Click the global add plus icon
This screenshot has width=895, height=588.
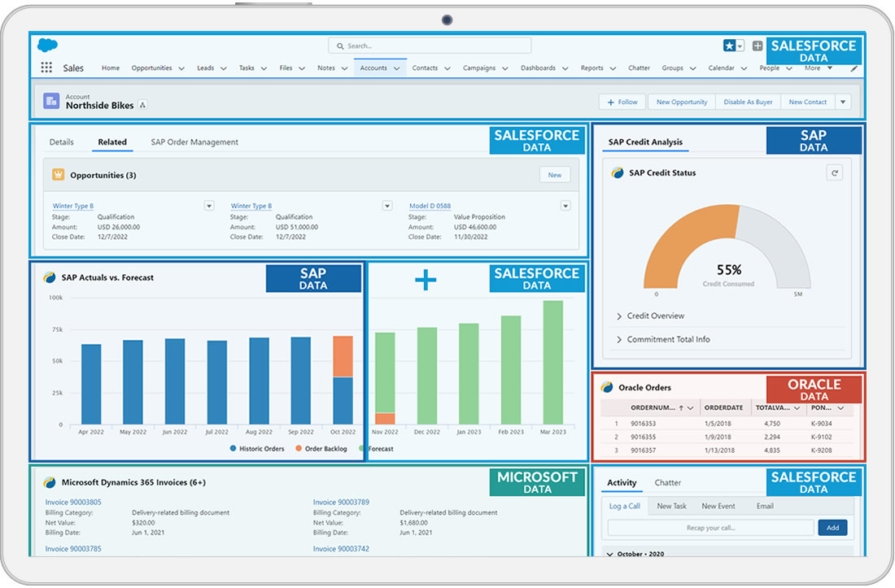click(x=757, y=46)
